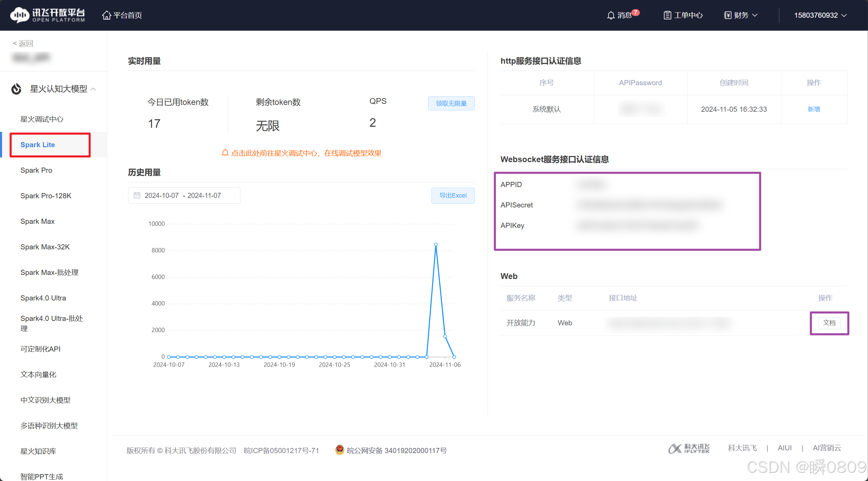Open the AI营销云 footer link
The image size is (868, 481).
point(827,448)
